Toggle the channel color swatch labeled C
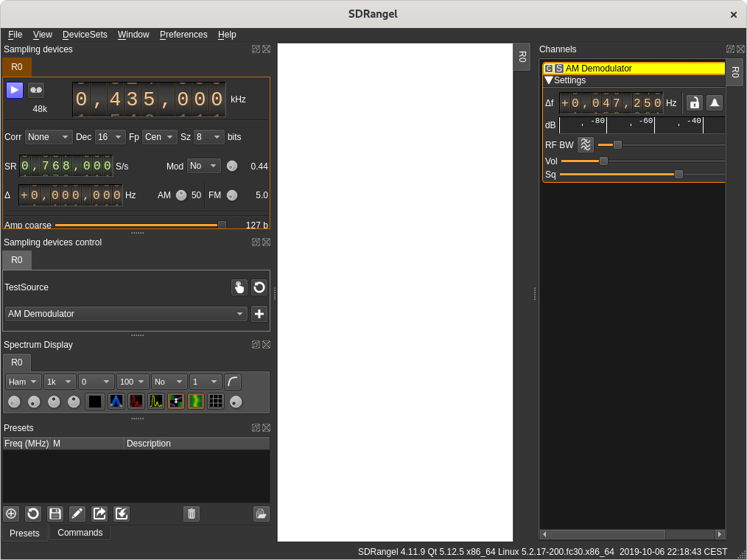Image resolution: width=747 pixels, height=560 pixels. [548, 68]
